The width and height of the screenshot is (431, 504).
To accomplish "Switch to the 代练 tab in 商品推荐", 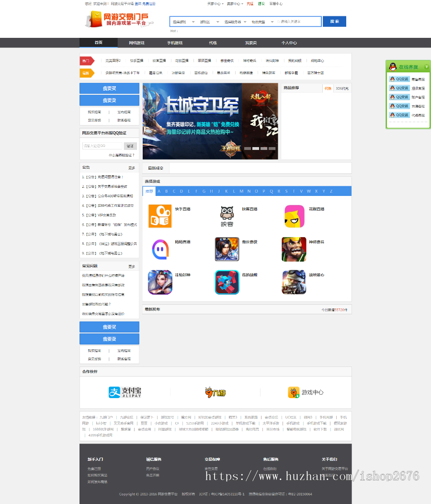I will coord(328,89).
